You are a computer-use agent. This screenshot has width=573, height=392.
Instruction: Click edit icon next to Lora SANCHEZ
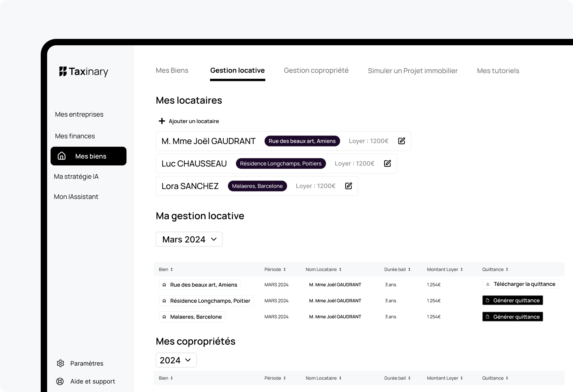pyautogui.click(x=348, y=186)
